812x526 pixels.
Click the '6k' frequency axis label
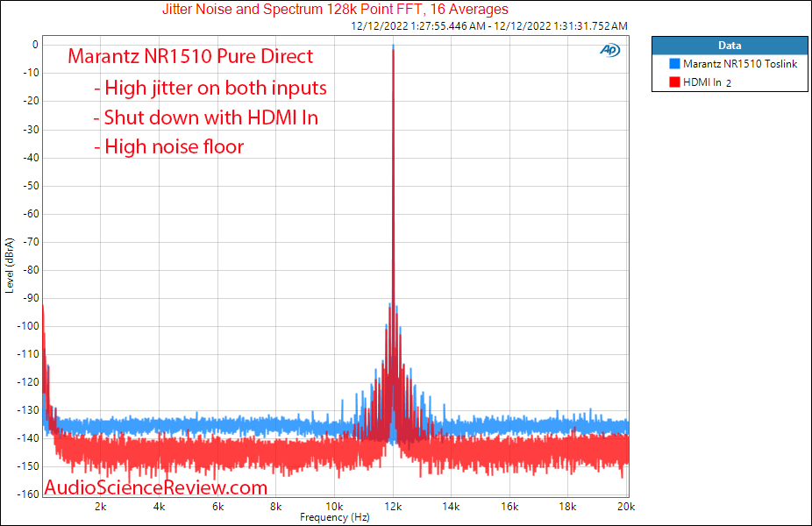click(x=217, y=507)
